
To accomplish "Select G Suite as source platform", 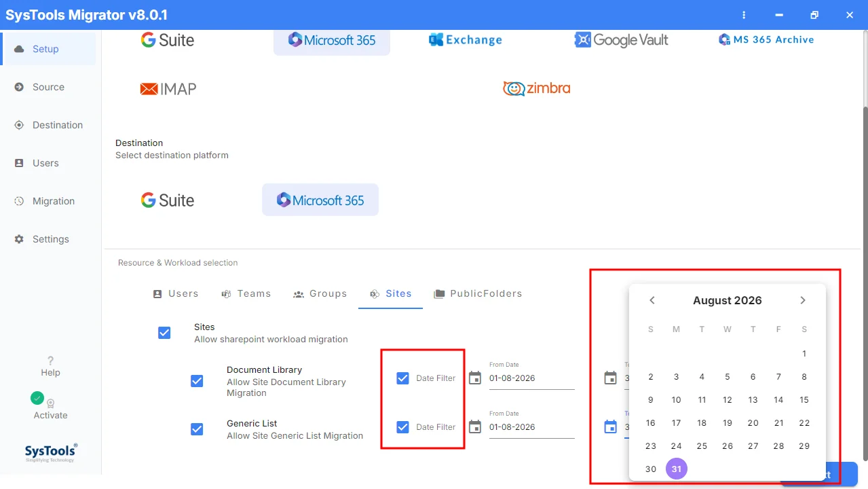I will point(168,40).
